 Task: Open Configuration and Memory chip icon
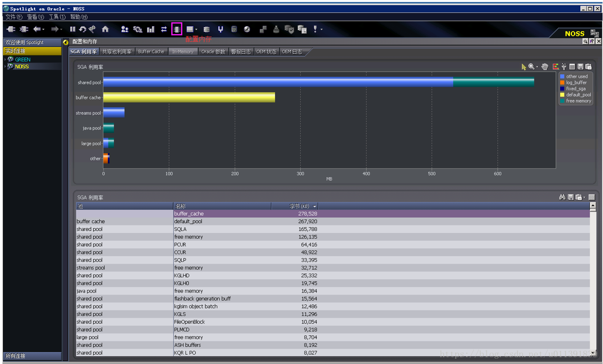click(177, 30)
